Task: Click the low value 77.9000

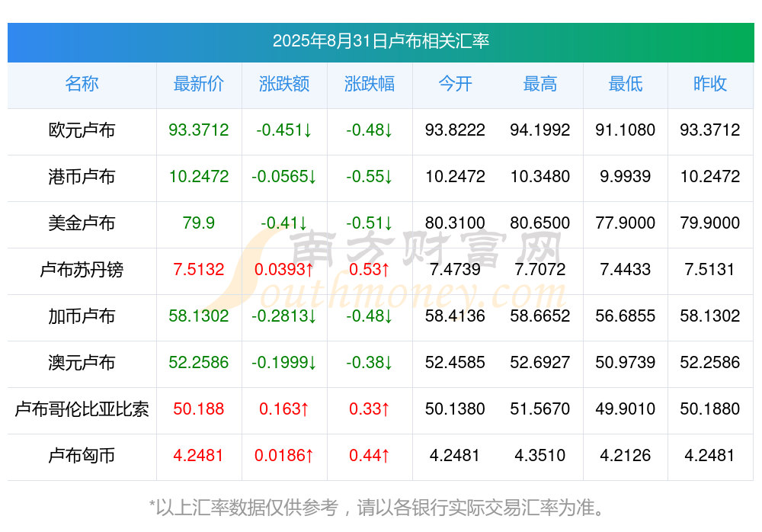Action: (x=626, y=223)
